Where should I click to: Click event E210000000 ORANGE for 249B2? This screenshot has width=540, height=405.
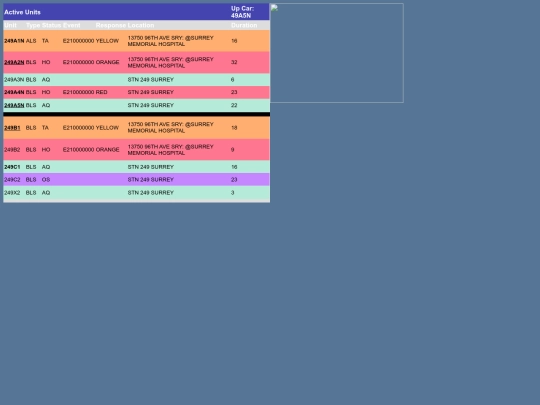click(x=91, y=150)
